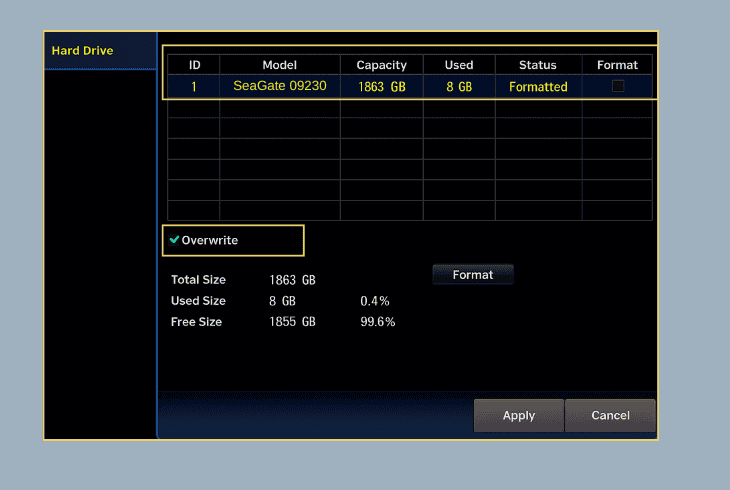Screen dimensions: 730x490
Task: Select the Format column header
Action: click(617, 65)
